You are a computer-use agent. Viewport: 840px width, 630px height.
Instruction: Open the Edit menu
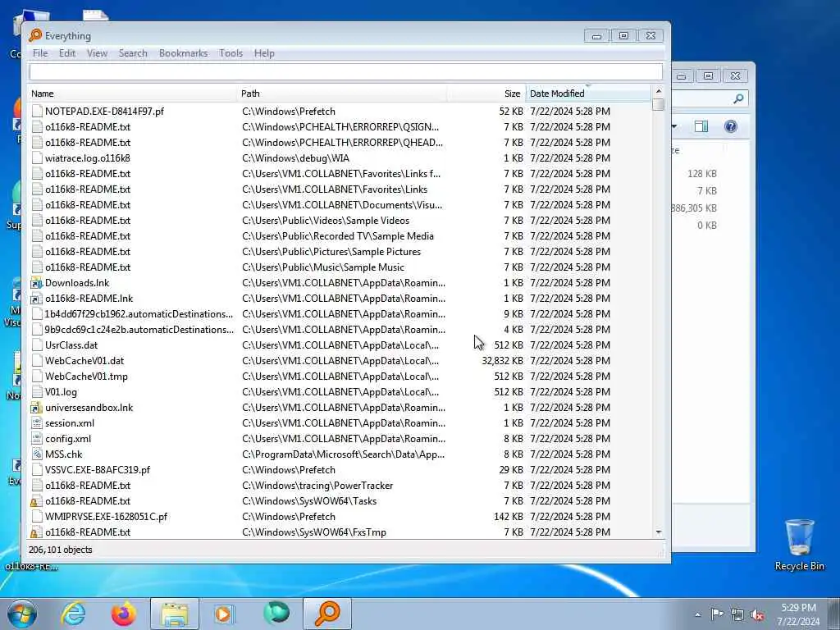67,53
